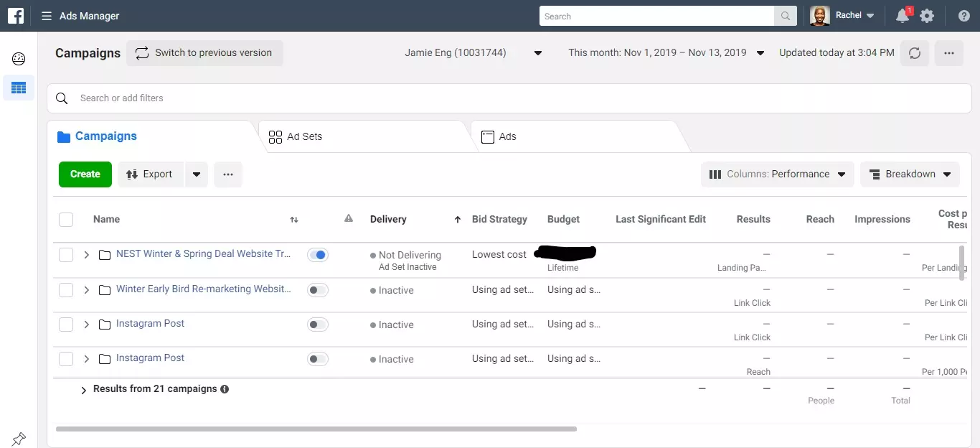The image size is (980, 448).
Task: Open the Breakdown dropdown
Action: click(x=909, y=174)
